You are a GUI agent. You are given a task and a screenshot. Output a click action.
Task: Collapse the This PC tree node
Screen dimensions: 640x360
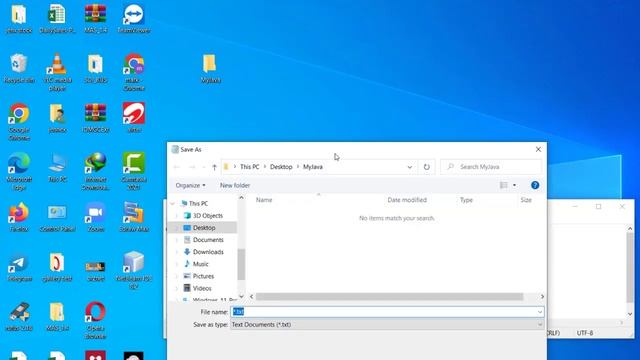tap(173, 203)
